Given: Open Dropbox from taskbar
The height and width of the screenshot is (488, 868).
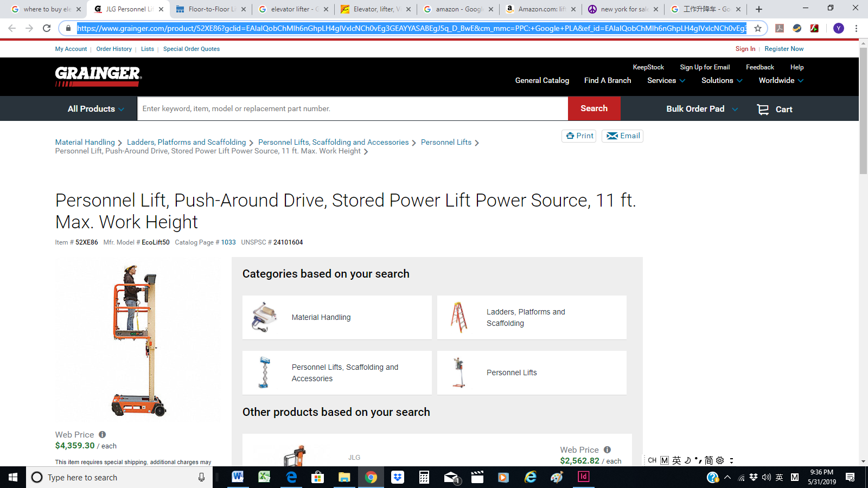Looking at the screenshot, I should tap(398, 477).
